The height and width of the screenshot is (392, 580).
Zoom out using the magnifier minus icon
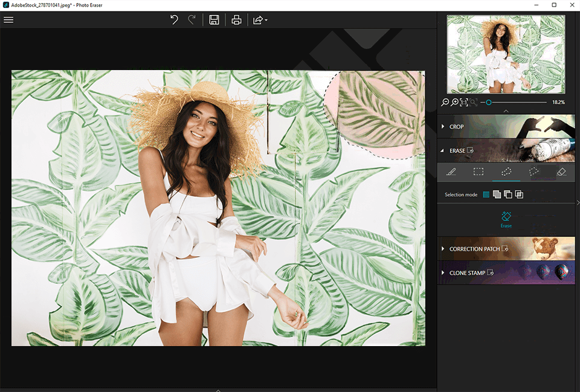(x=445, y=103)
